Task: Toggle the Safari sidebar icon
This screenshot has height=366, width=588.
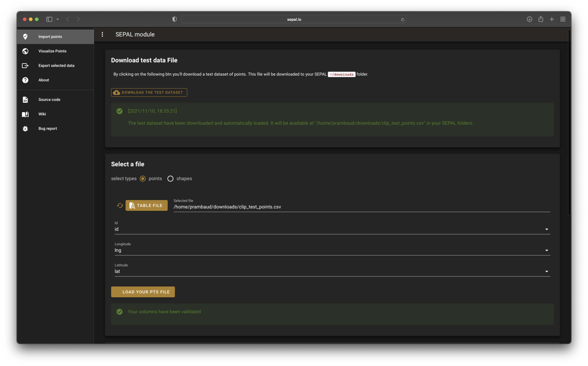Action: tap(49, 19)
